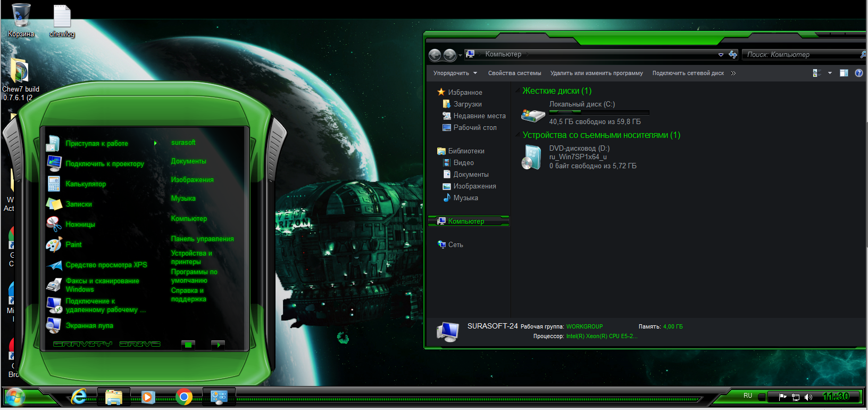Open Paint from the Start menu
Image resolution: width=868 pixels, height=410 pixels.
pyautogui.click(x=73, y=245)
